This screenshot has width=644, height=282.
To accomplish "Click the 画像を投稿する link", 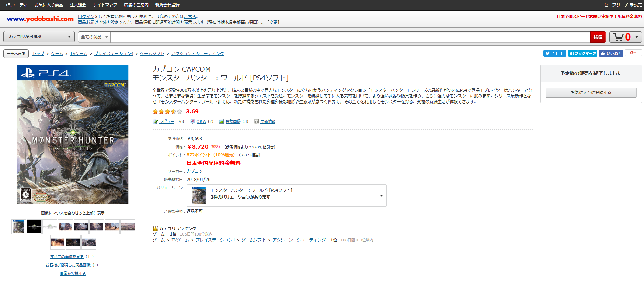I will tap(73, 274).
